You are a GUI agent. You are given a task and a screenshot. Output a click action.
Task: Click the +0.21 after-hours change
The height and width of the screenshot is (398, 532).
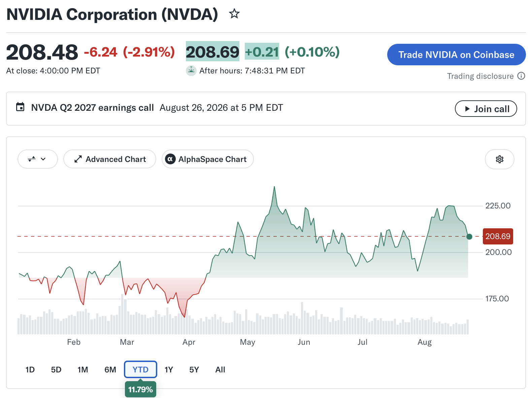(262, 52)
